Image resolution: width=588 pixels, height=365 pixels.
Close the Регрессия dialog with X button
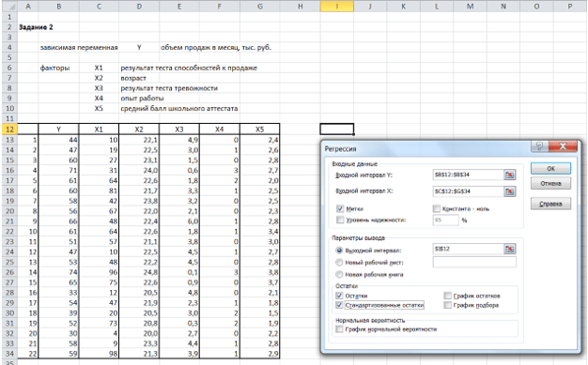(563, 146)
